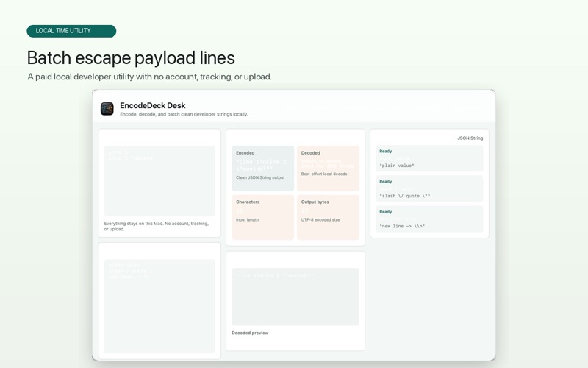
Task: Click the 'Encode, decode, and batch clean' tagline
Action: point(184,114)
